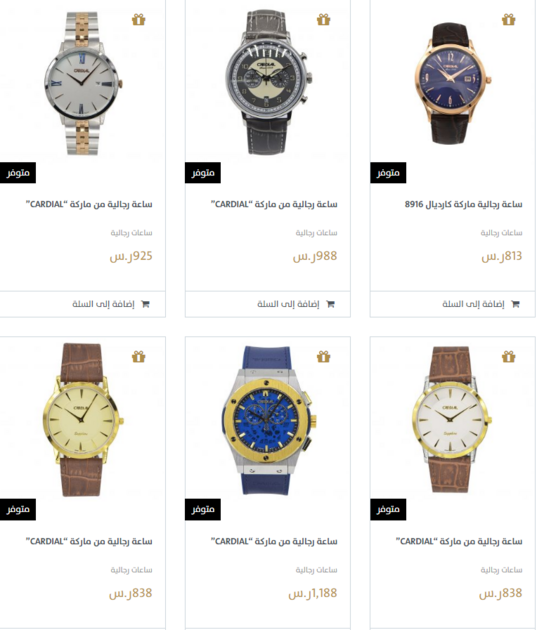Add the 925 ر.س watch to the cart
The height and width of the screenshot is (630, 537).
pyautogui.click(x=82, y=304)
